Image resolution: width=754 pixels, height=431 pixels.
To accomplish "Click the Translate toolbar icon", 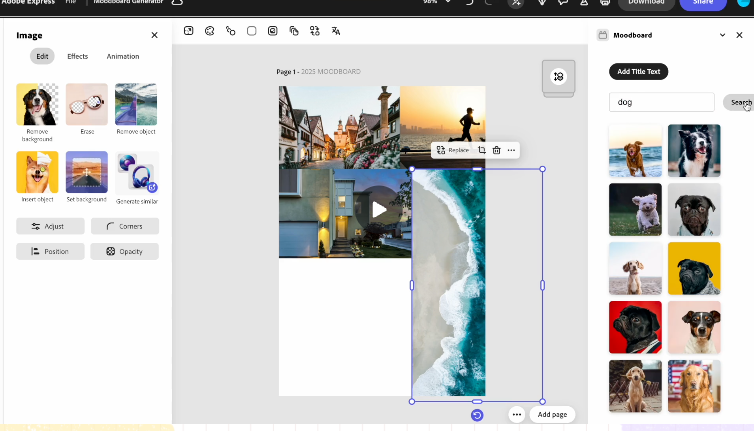I will pyautogui.click(x=336, y=31).
